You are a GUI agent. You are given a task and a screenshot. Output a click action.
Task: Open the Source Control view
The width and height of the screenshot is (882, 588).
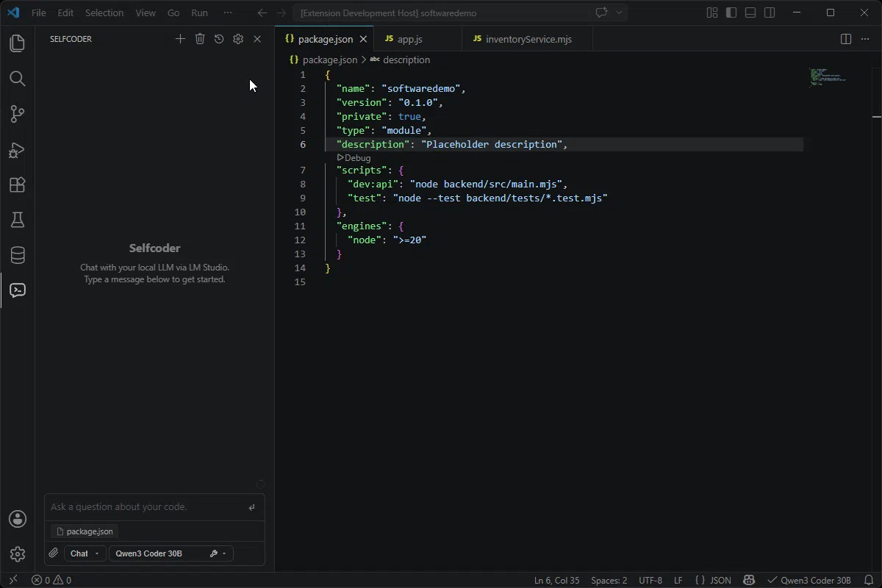point(17,114)
